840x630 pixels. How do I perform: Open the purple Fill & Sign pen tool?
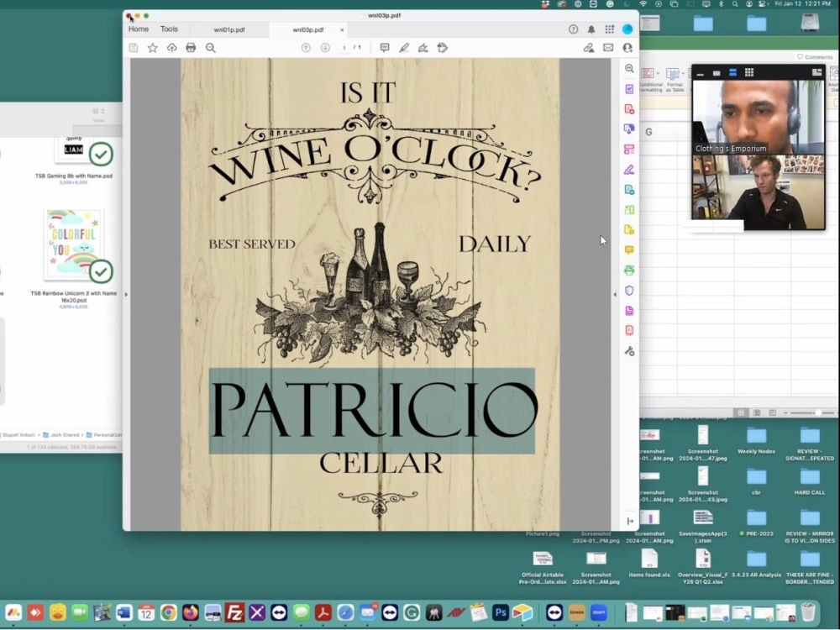pos(629,170)
